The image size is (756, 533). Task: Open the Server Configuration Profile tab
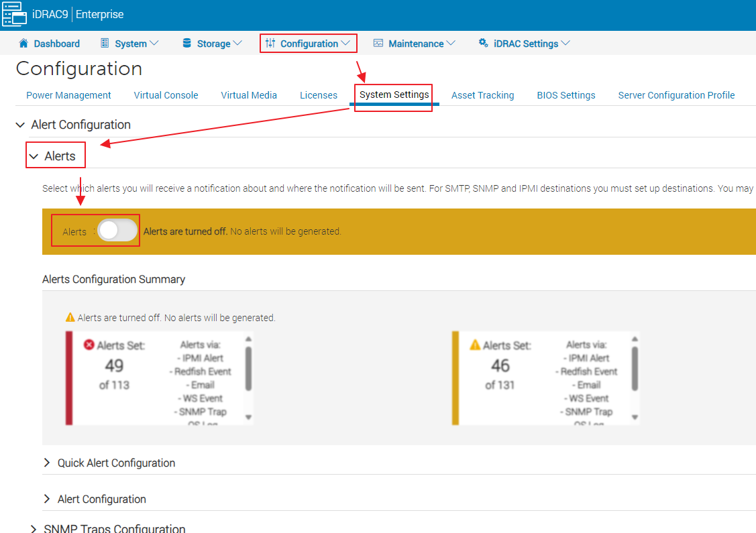click(x=676, y=95)
